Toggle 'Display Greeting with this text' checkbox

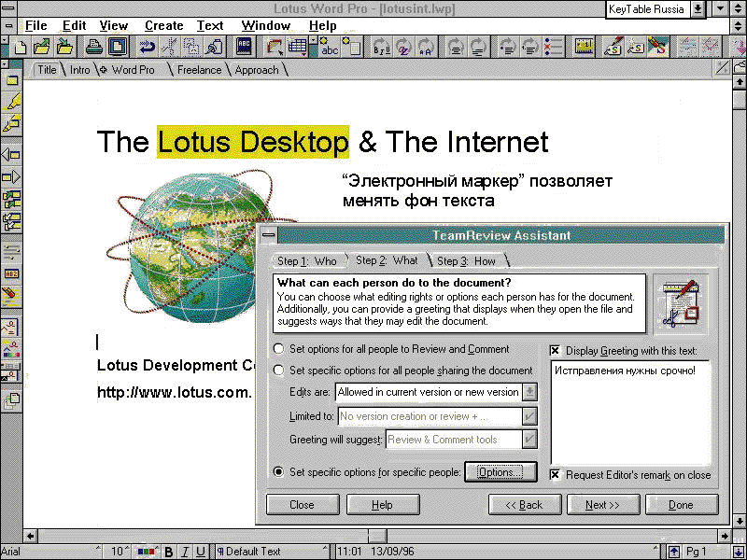click(555, 351)
